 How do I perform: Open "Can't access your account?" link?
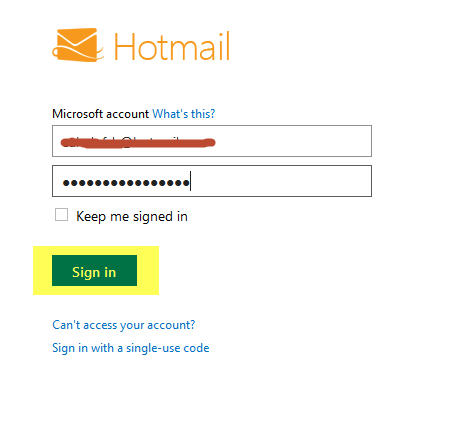(x=124, y=325)
